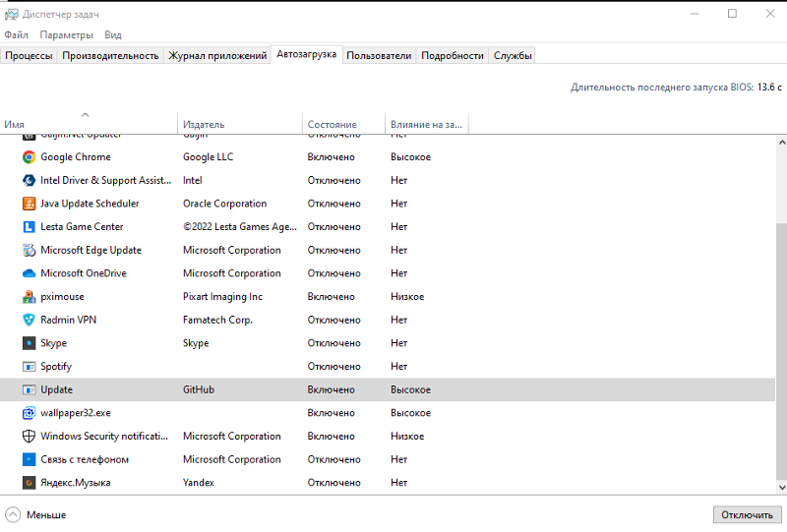This screenshot has height=532, width=787.
Task: Switch to the Производительность tab
Action: pyautogui.click(x=110, y=56)
